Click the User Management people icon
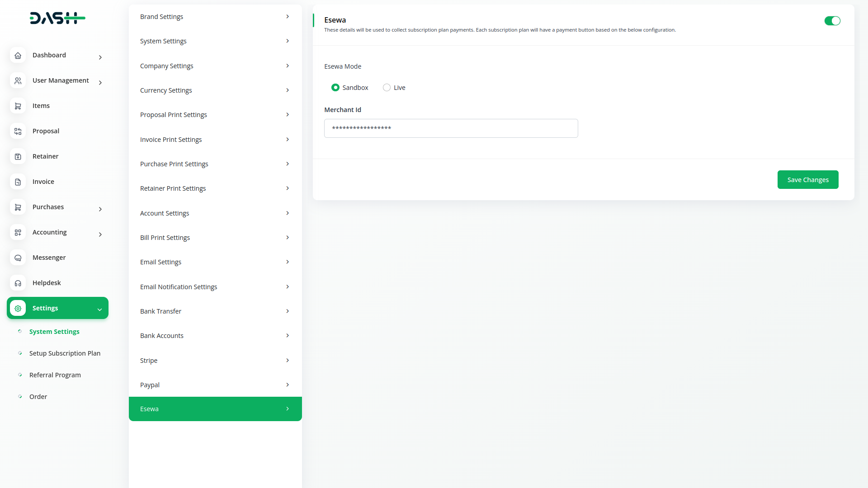Image resolution: width=868 pixels, height=488 pixels. click(18, 80)
